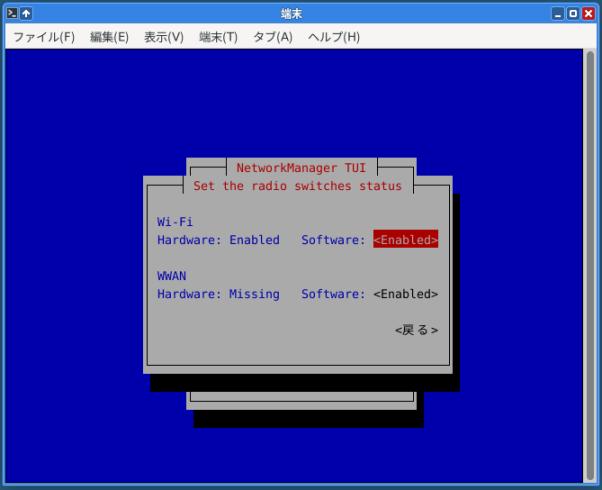602x490 pixels.
Task: Open the タブ(A) menu
Action: click(x=273, y=37)
